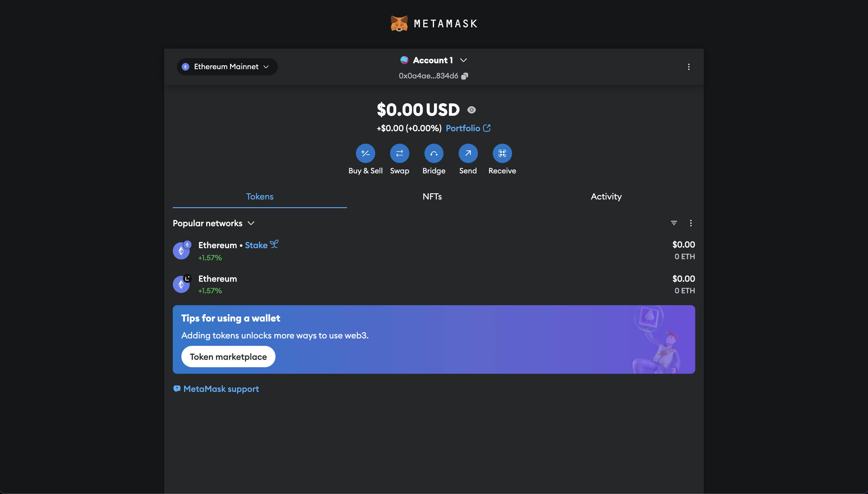Open MetaMask support link
Image resolution: width=868 pixels, height=494 pixels.
tap(216, 389)
